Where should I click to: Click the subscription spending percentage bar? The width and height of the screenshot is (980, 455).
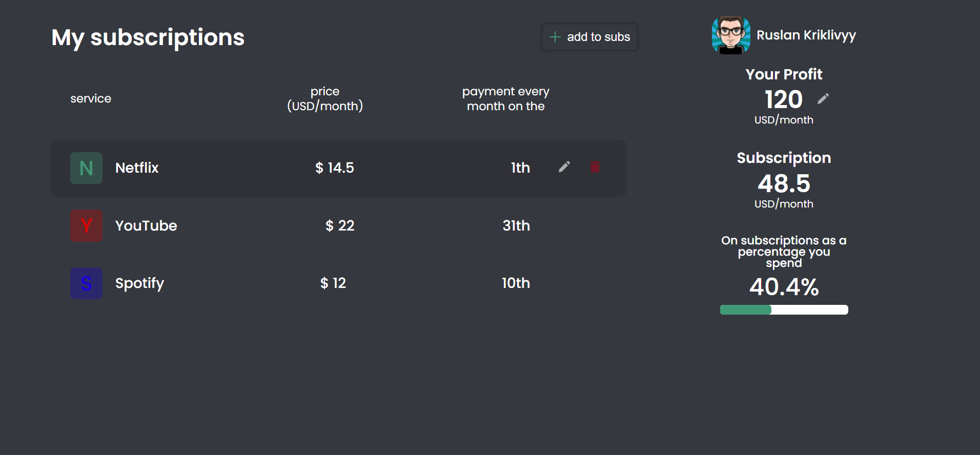click(x=784, y=309)
